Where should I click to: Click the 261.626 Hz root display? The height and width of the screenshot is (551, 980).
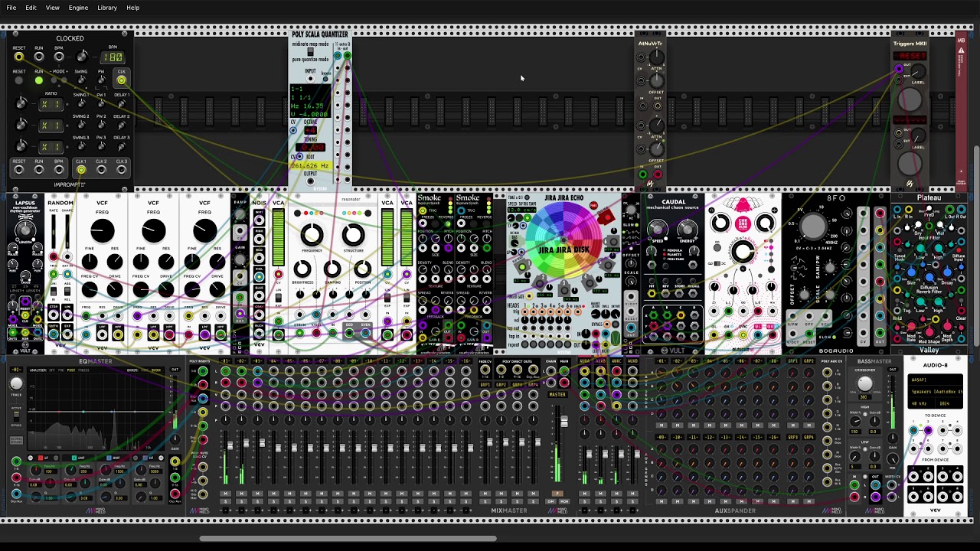pos(312,165)
